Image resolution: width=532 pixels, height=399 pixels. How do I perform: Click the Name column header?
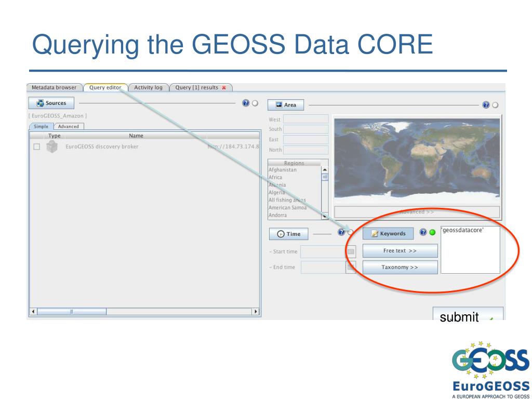click(x=136, y=136)
